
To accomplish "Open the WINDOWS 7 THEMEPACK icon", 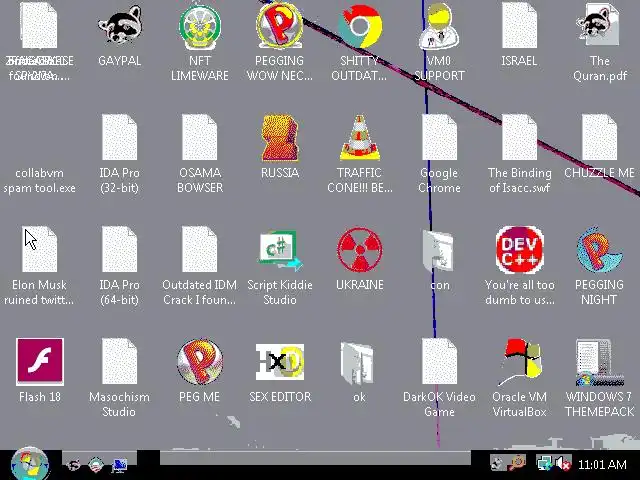I will click(x=599, y=362).
